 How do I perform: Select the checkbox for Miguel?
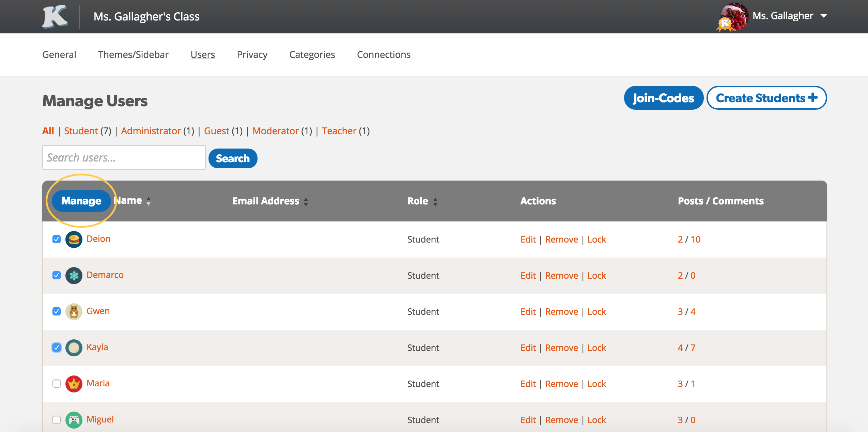(57, 420)
